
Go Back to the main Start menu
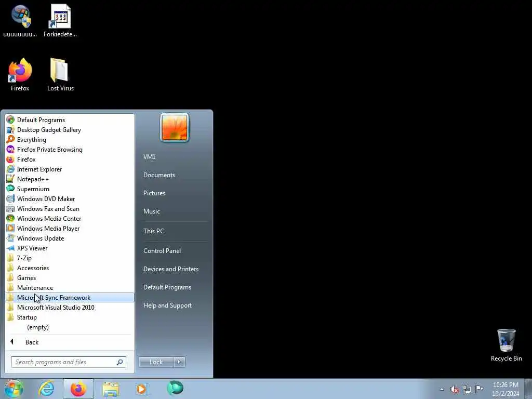point(70,342)
